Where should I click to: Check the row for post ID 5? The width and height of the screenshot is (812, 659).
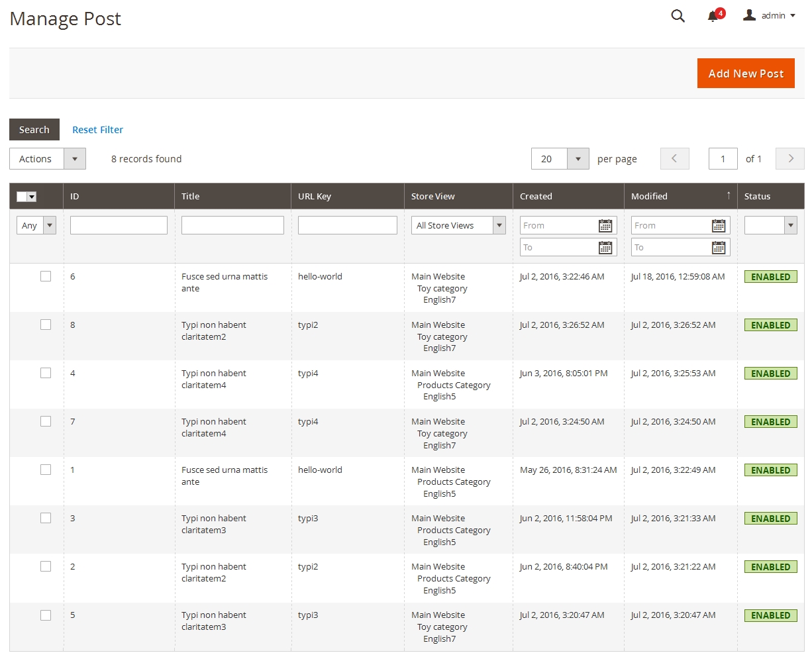point(46,615)
